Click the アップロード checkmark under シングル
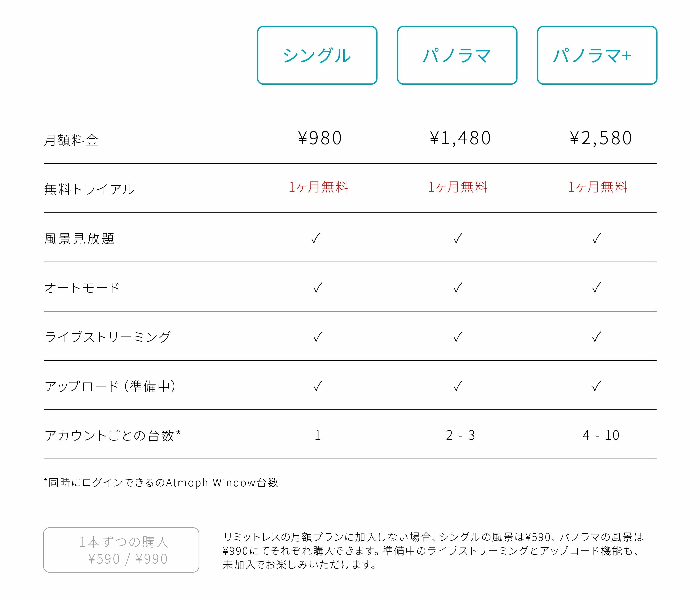 [x=318, y=386]
